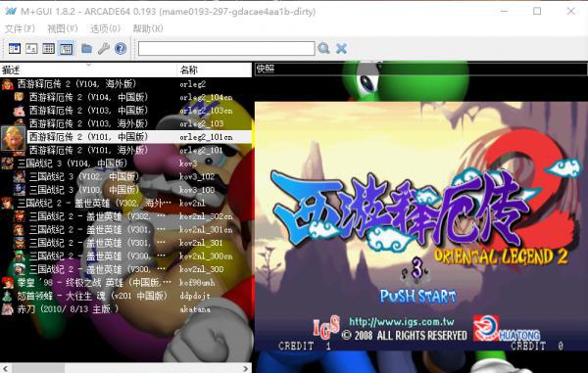Viewport: 588px width, 373px height.
Task: Toggle the folder list pane toolbar icon
Action: pyautogui.click(x=15, y=48)
